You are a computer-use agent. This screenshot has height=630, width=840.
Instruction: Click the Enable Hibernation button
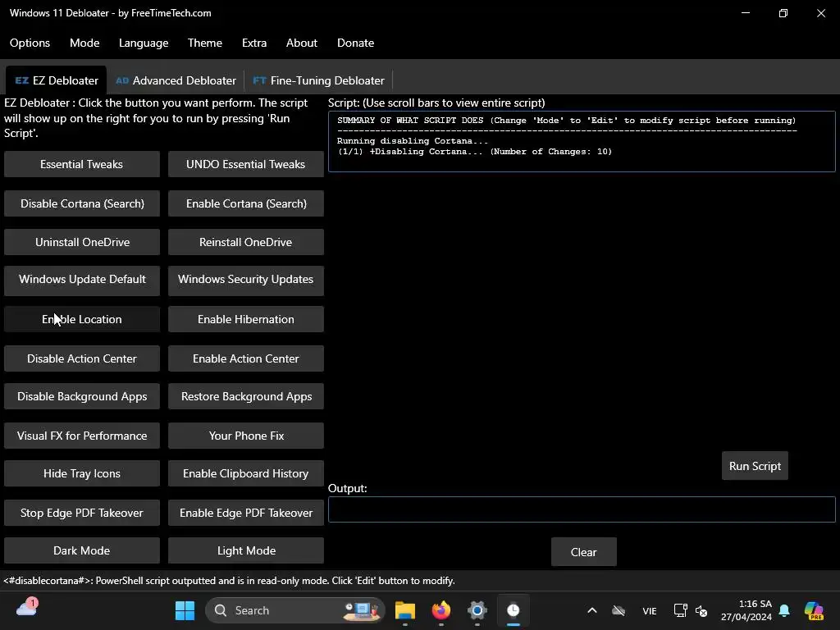coord(246,319)
